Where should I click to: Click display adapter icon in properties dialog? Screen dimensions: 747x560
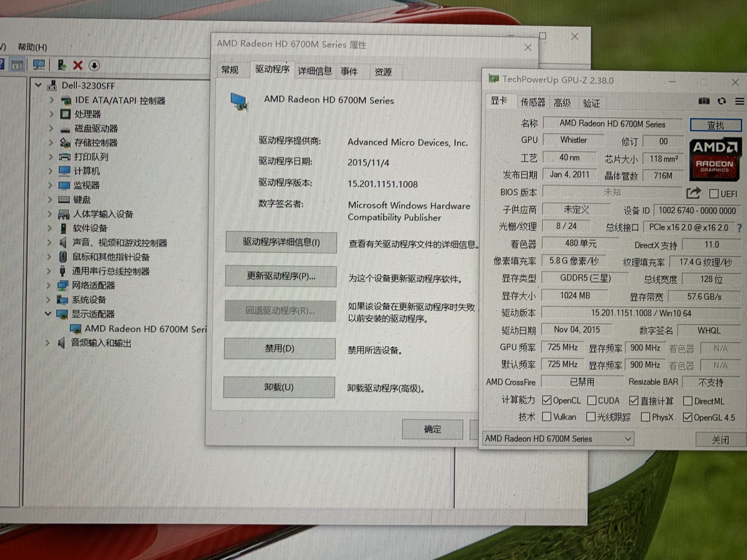tap(239, 102)
